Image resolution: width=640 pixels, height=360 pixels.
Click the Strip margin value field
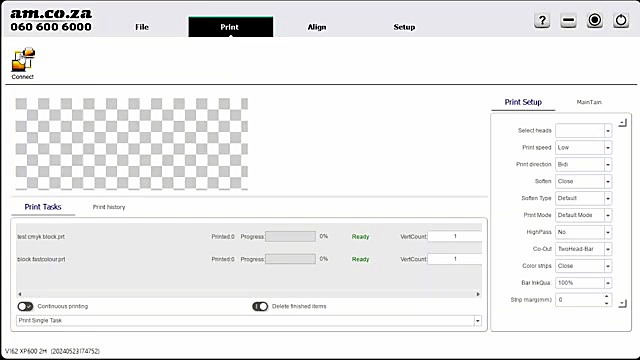pyautogui.click(x=579, y=300)
